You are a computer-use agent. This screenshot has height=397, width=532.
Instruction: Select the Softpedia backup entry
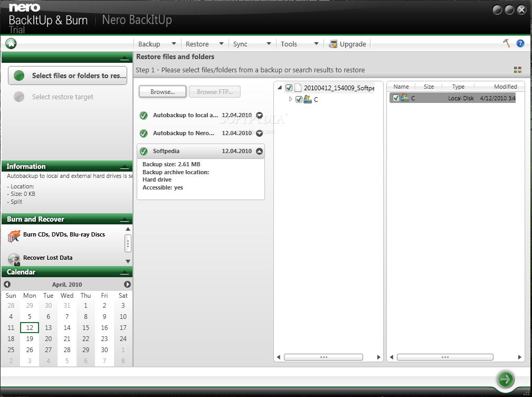pyautogui.click(x=201, y=151)
